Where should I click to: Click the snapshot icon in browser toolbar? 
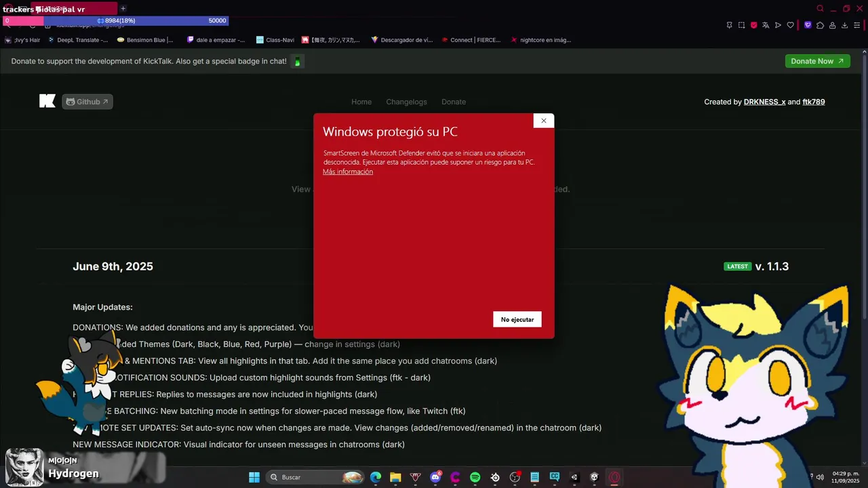[x=741, y=25]
